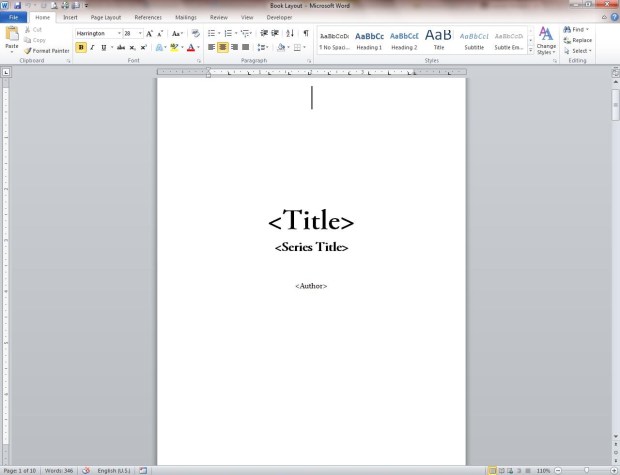Click the zoom slider handle
Image resolution: width=620 pixels, height=475 pixels.
(586, 471)
